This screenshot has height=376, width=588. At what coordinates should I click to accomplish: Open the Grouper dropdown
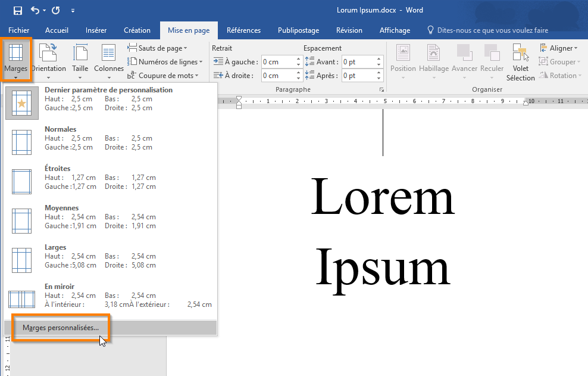click(559, 61)
